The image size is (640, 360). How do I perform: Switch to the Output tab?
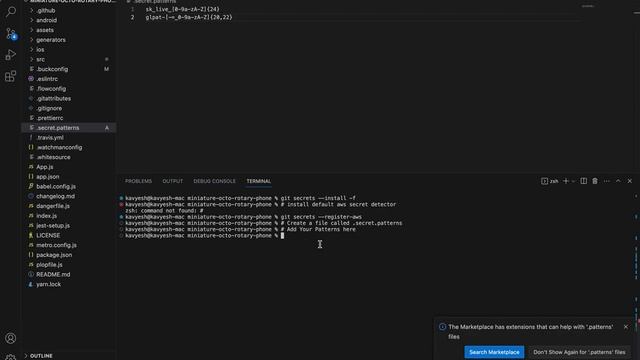coord(173,181)
